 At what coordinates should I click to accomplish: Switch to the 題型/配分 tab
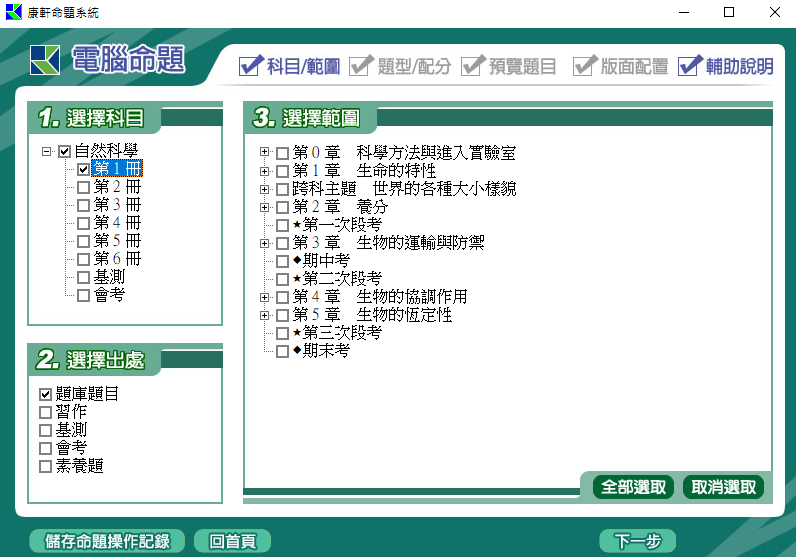415,67
